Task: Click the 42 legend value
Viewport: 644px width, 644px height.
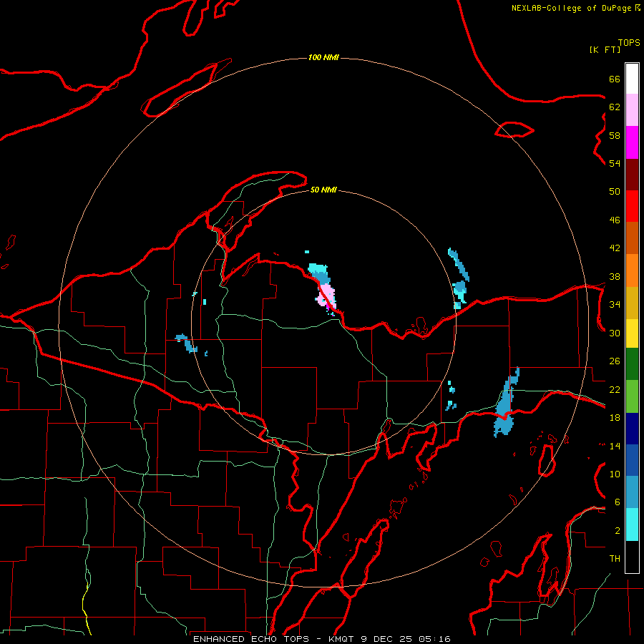Action: pyautogui.click(x=615, y=248)
